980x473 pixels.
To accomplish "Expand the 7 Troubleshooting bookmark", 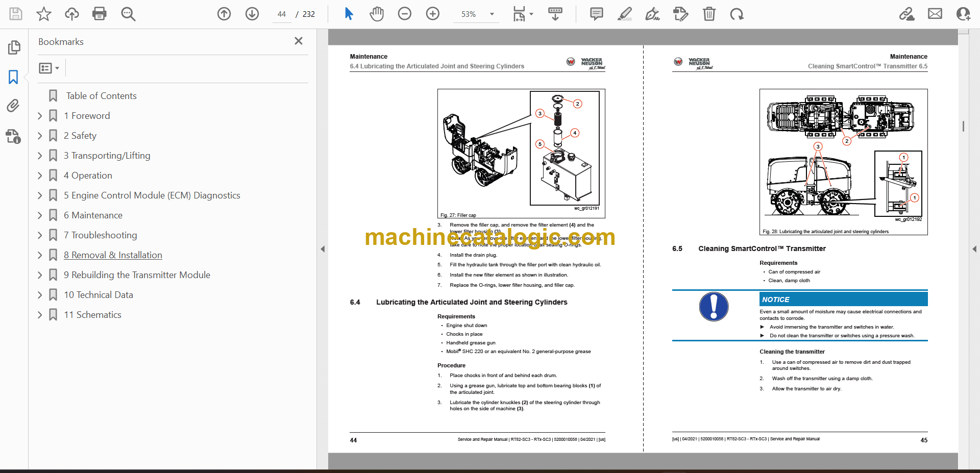I will tap(40, 235).
